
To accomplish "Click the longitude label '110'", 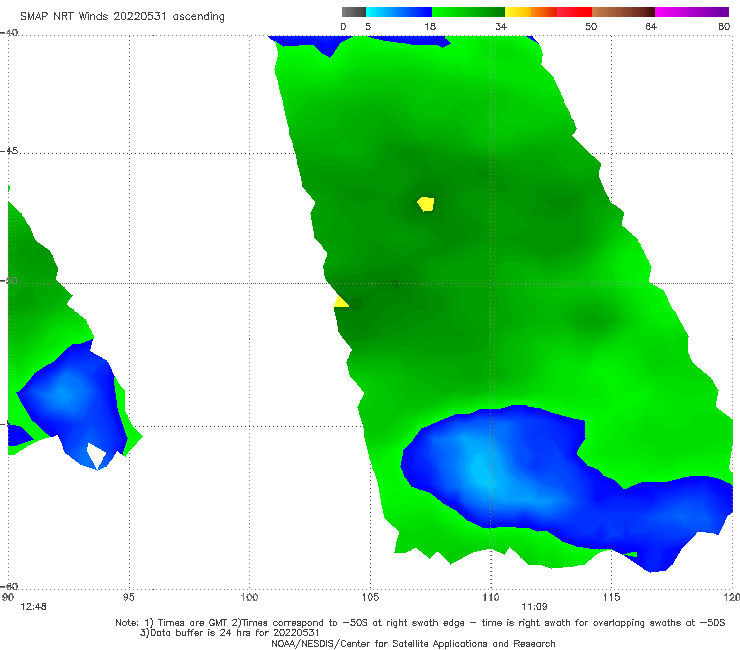I will pos(491,598).
